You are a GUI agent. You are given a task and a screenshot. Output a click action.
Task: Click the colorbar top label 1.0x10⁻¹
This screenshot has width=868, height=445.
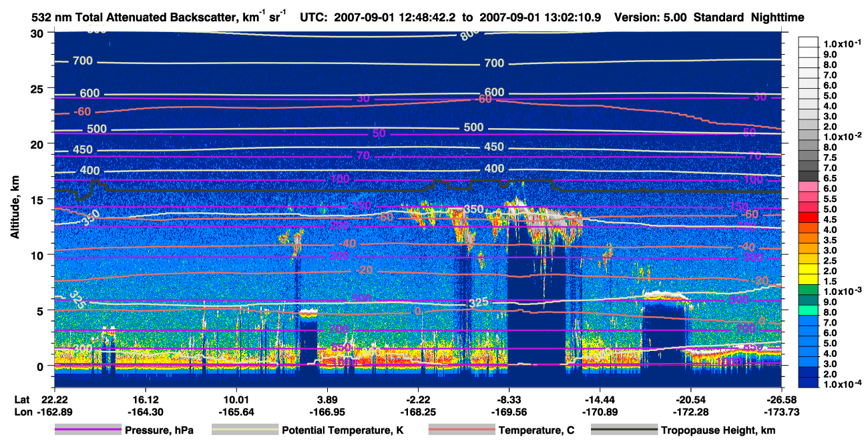(x=843, y=44)
